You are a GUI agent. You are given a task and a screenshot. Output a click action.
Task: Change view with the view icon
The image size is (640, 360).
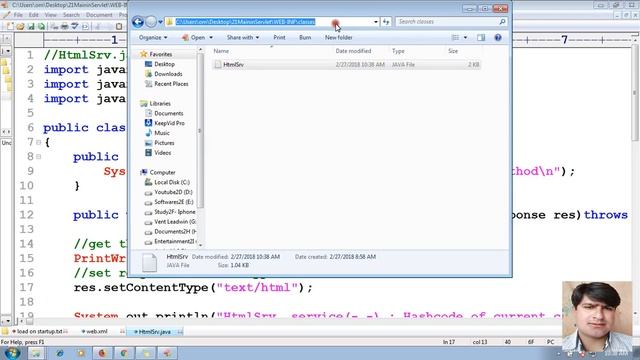coord(456,38)
